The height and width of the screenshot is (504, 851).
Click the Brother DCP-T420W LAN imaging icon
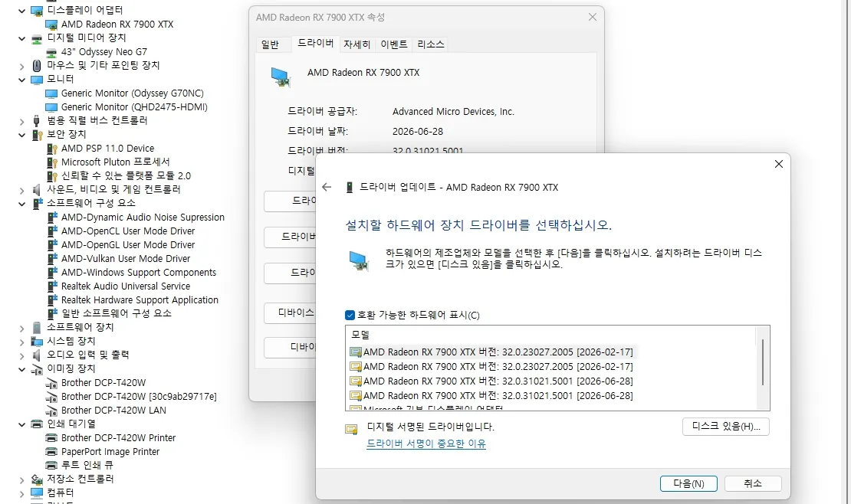pyautogui.click(x=51, y=411)
